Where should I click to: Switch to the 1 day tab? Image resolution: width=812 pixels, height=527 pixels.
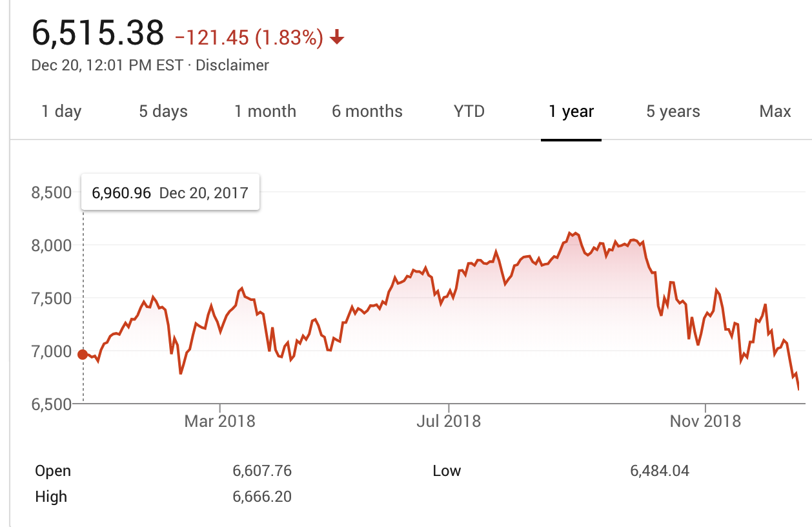click(x=61, y=111)
